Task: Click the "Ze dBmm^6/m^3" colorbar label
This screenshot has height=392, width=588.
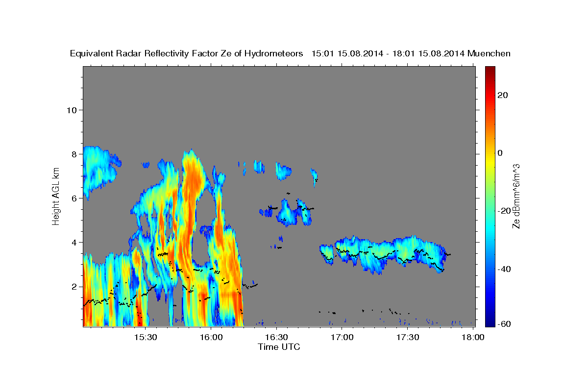Action: tap(516, 196)
